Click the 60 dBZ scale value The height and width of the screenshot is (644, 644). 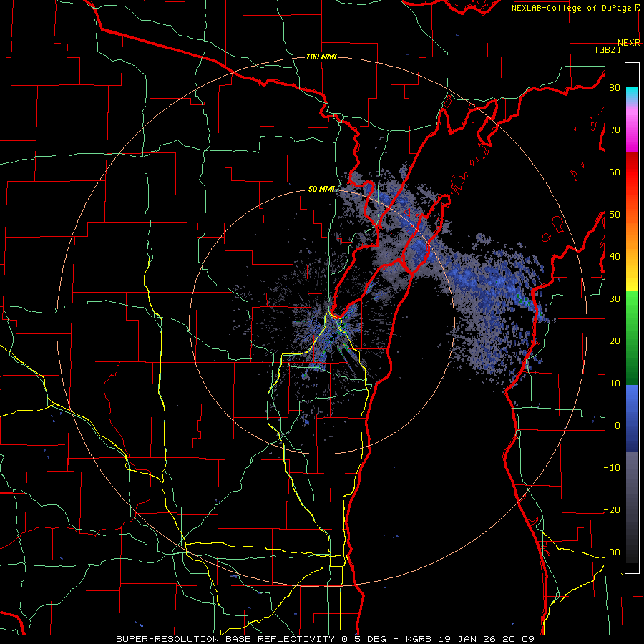[x=615, y=172]
